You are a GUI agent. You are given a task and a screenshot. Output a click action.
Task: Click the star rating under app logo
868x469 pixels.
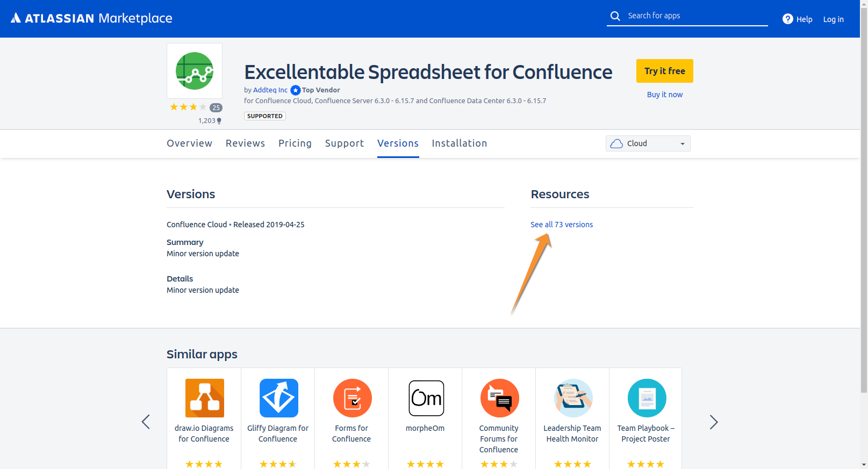pyautogui.click(x=188, y=107)
